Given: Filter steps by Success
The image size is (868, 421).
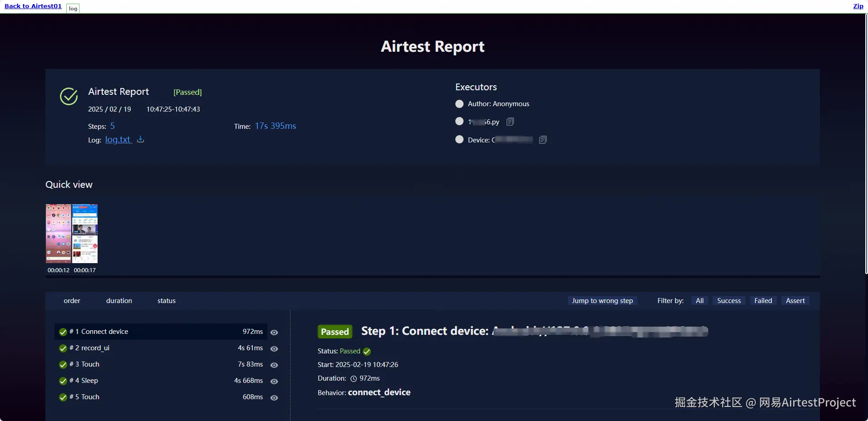Looking at the screenshot, I should point(729,301).
